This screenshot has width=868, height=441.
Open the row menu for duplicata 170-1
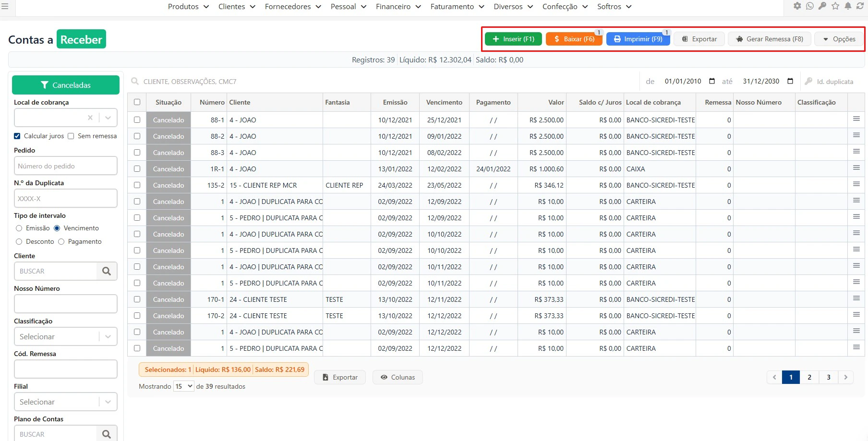point(856,298)
